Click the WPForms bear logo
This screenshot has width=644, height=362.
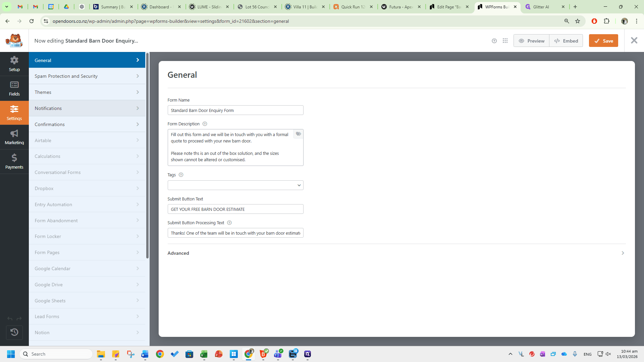point(14,41)
